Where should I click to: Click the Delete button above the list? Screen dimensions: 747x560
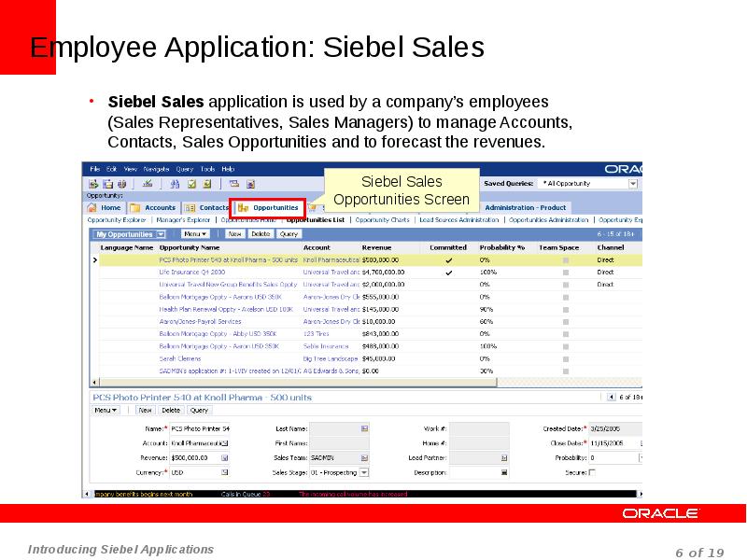point(259,233)
